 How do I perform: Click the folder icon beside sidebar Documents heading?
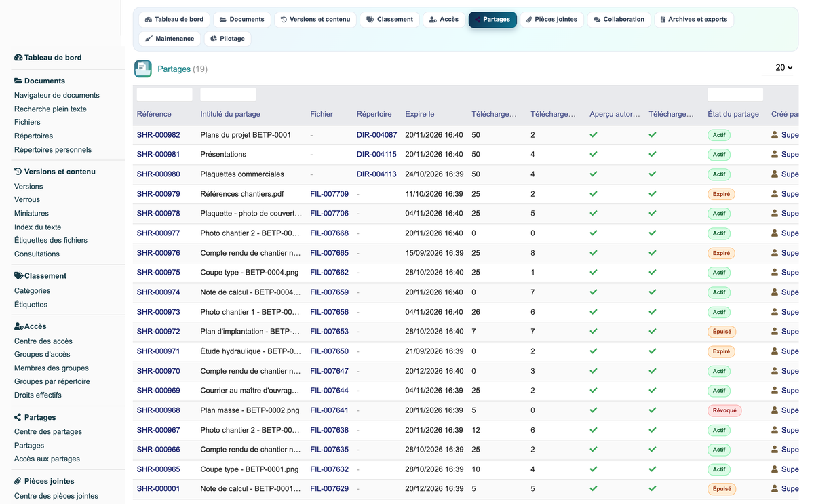[x=18, y=81]
